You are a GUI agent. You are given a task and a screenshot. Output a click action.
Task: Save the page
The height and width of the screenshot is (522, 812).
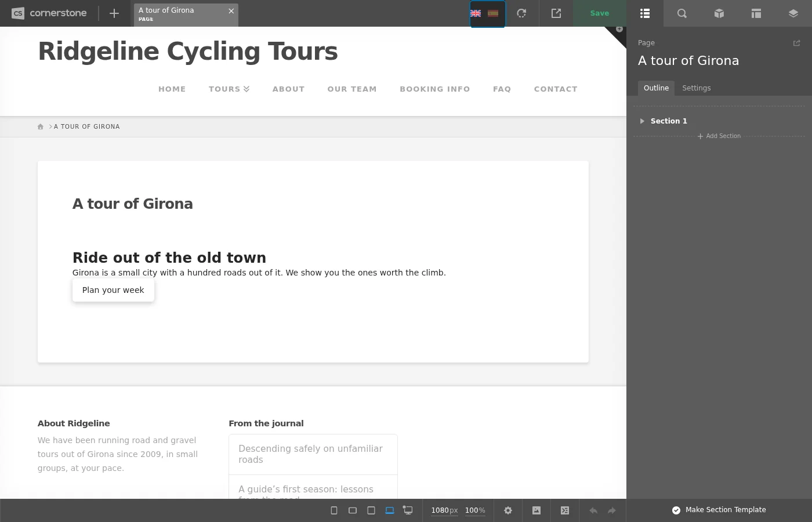click(600, 13)
